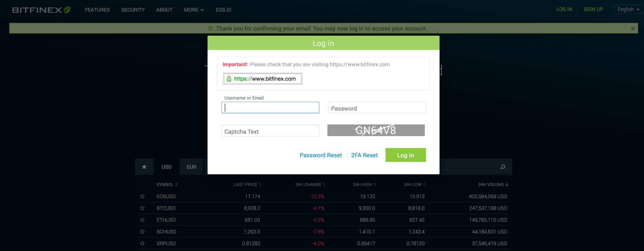The height and width of the screenshot is (251, 644).
Task: Favorite the BCHUSD pair star
Action: click(x=142, y=232)
